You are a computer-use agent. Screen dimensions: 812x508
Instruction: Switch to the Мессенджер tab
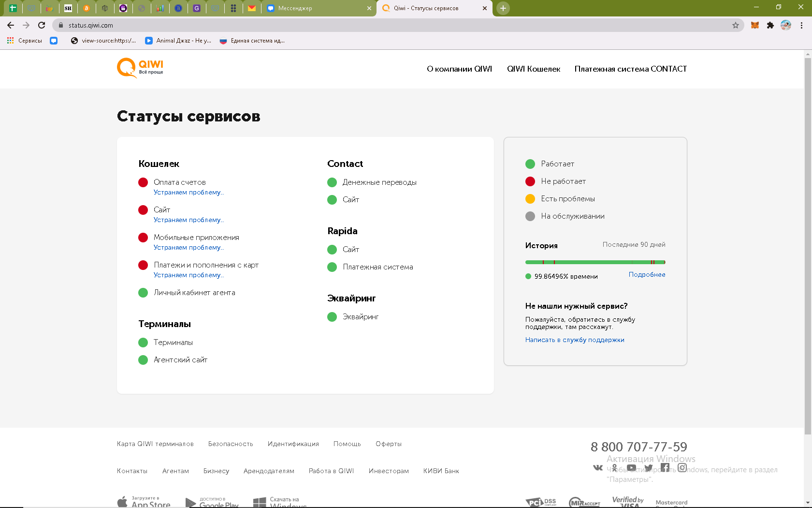(319, 8)
